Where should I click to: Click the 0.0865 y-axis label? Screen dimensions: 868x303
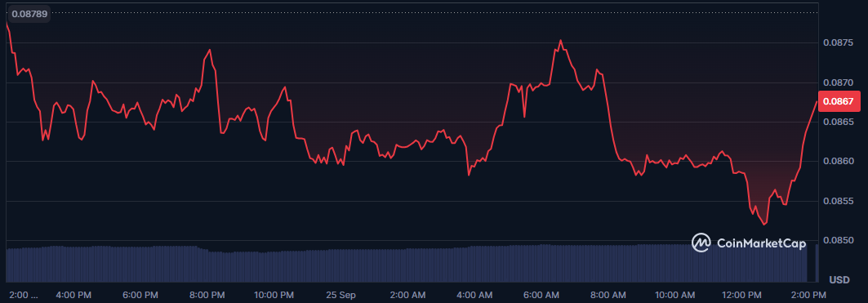[838, 122]
